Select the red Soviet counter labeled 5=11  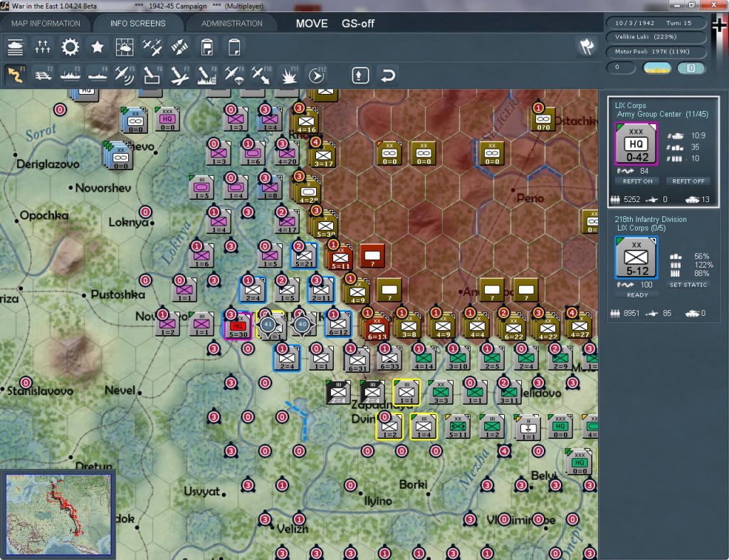(x=340, y=258)
